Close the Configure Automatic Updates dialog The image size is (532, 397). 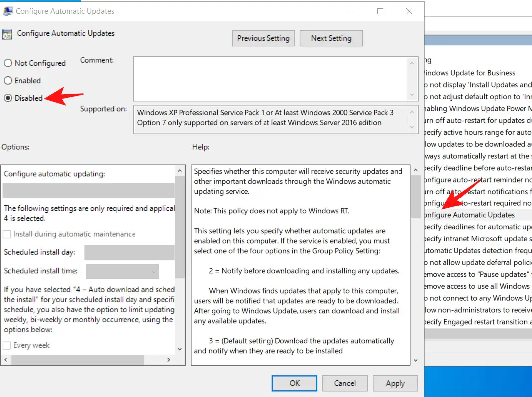pyautogui.click(x=409, y=11)
